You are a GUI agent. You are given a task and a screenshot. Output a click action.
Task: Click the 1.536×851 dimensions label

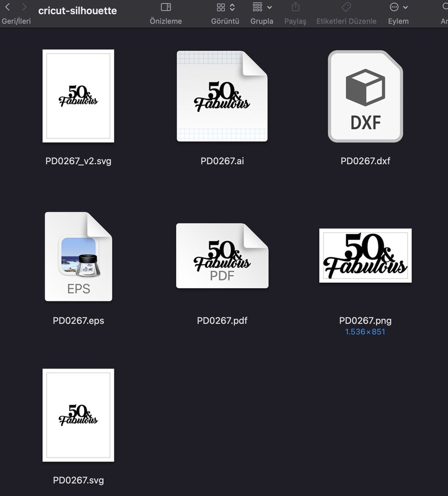365,332
